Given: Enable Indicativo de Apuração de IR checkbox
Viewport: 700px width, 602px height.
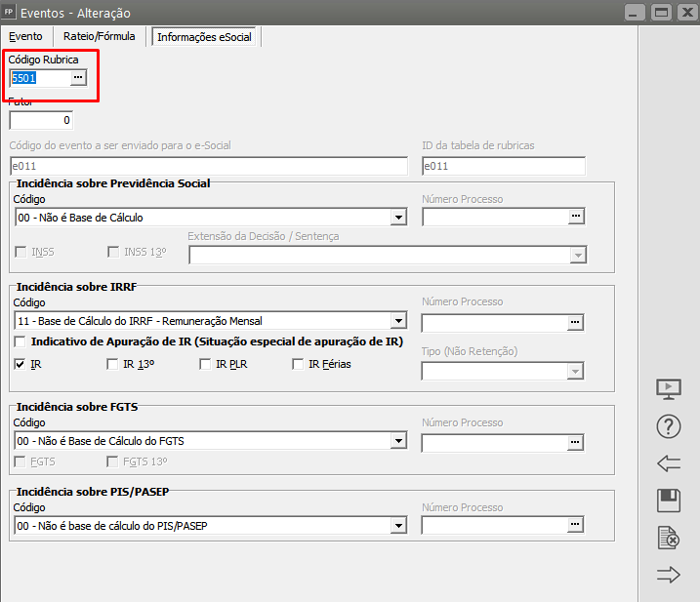Looking at the screenshot, I should point(20,341).
